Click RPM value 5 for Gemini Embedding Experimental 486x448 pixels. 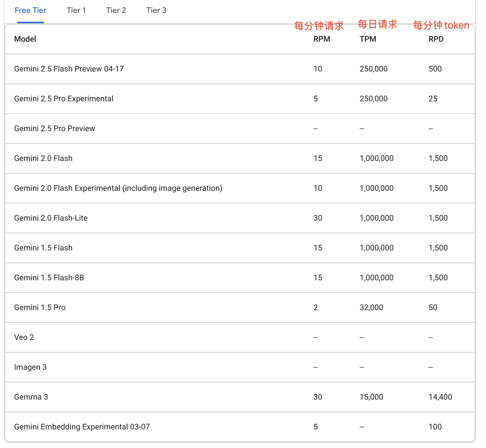[x=316, y=427]
